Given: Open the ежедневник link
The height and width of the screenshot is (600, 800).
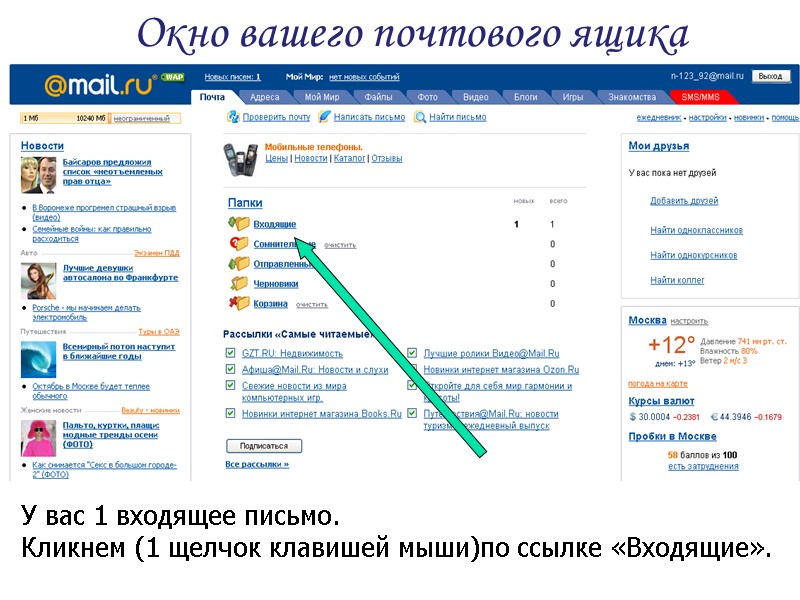Looking at the screenshot, I should point(659,118).
